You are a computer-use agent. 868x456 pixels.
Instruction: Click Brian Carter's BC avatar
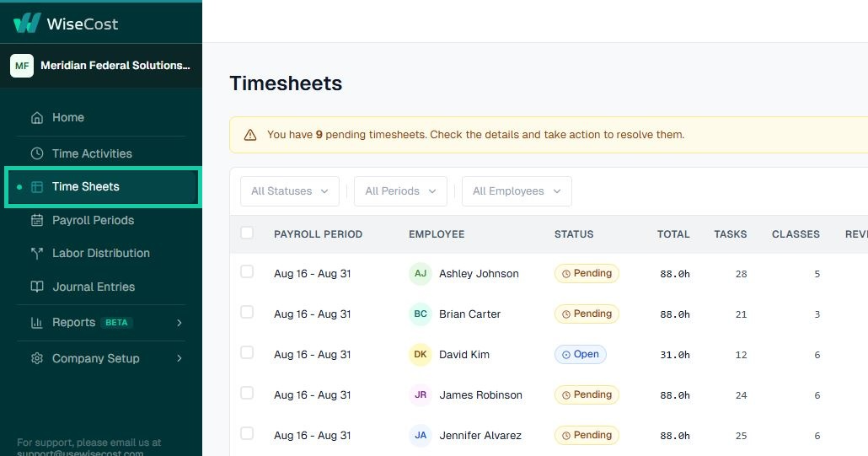[x=421, y=314]
